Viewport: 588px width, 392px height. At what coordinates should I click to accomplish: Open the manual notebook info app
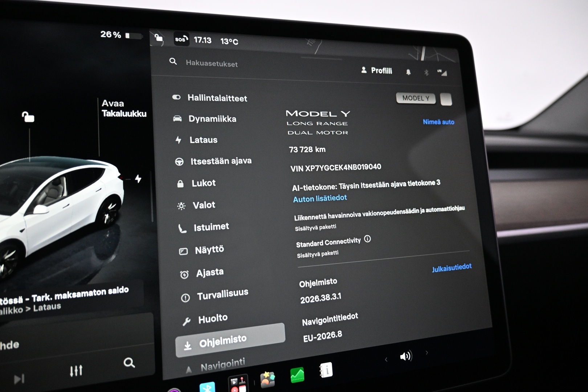(x=326, y=370)
